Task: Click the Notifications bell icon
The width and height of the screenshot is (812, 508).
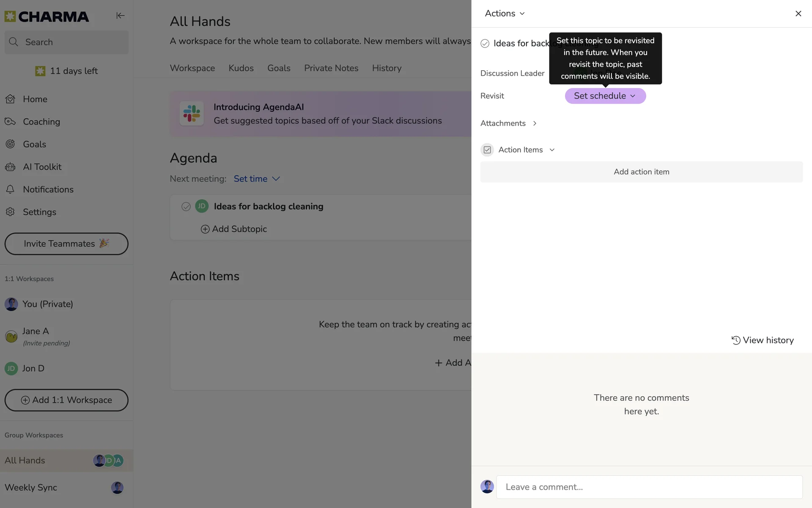Action: tap(10, 189)
